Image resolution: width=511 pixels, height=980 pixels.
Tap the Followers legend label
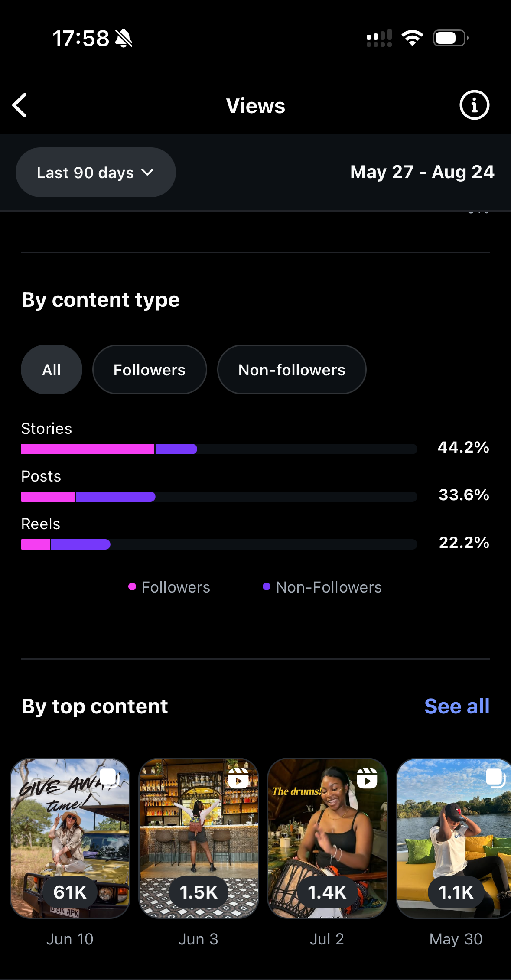(x=176, y=587)
